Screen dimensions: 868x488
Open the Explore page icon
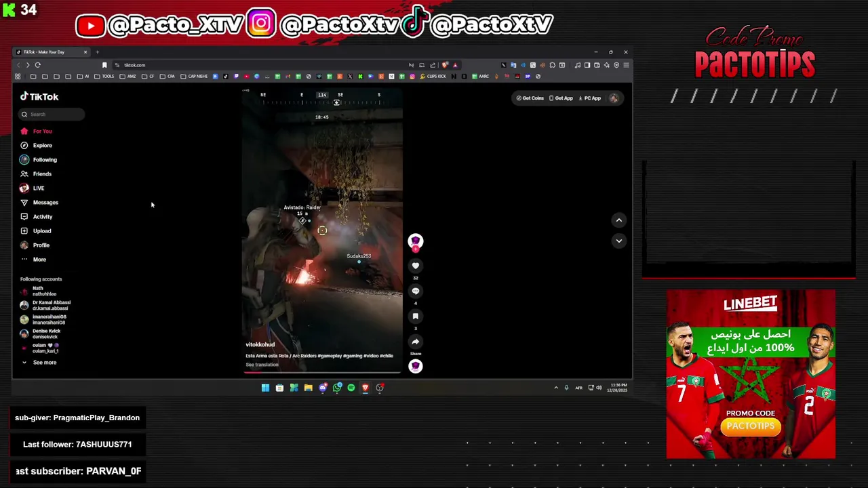pyautogui.click(x=24, y=145)
